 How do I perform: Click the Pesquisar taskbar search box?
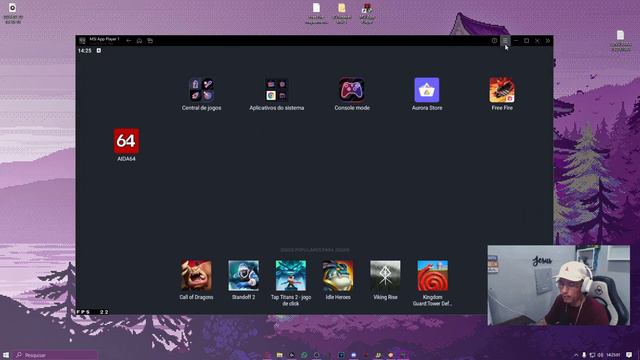[56, 355]
